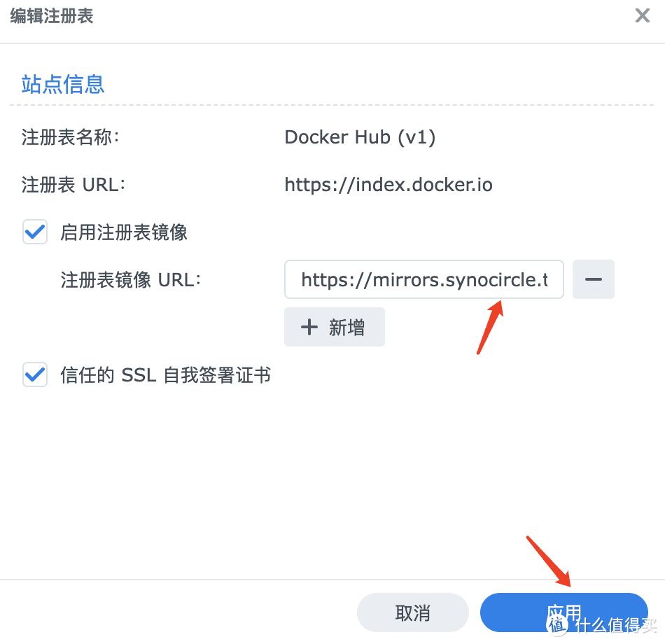Click the checkmark icon of the SSL certificate option
This screenshot has height=644, width=665.
point(35,375)
